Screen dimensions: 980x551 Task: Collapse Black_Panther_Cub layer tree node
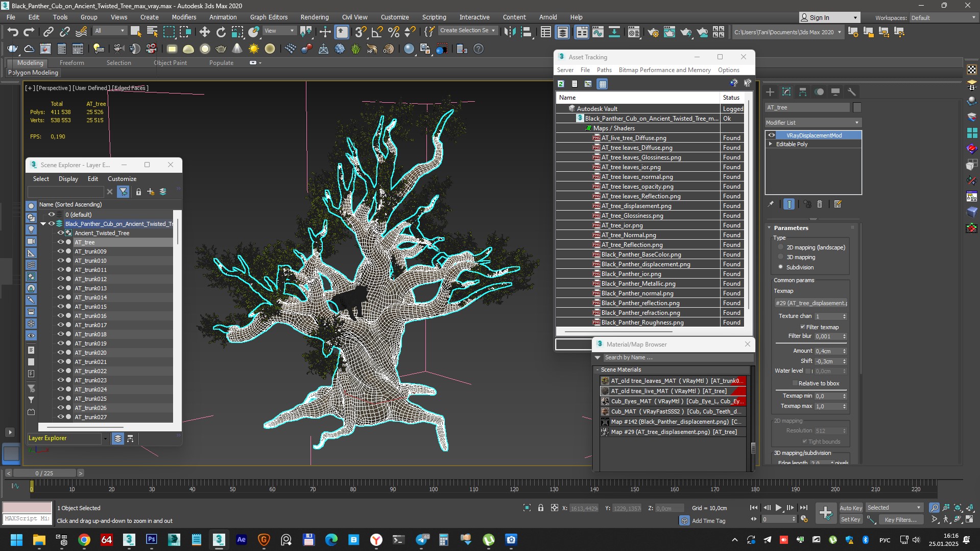pyautogui.click(x=43, y=224)
